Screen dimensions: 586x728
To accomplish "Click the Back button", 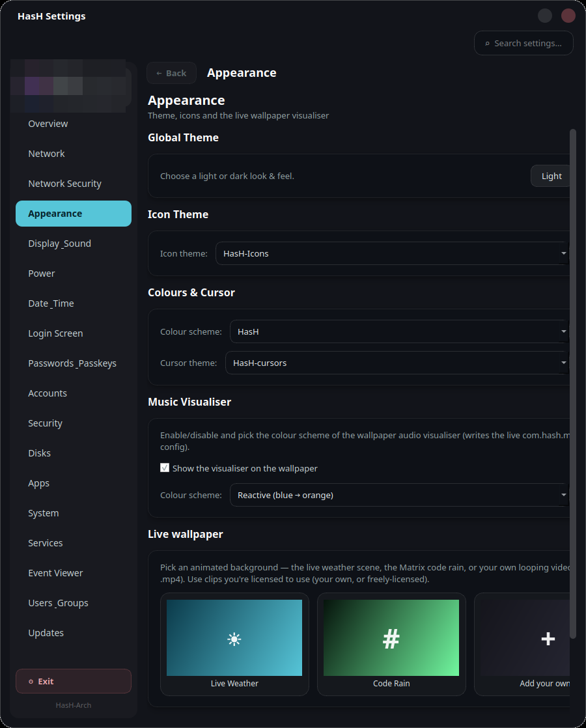I will coord(171,73).
